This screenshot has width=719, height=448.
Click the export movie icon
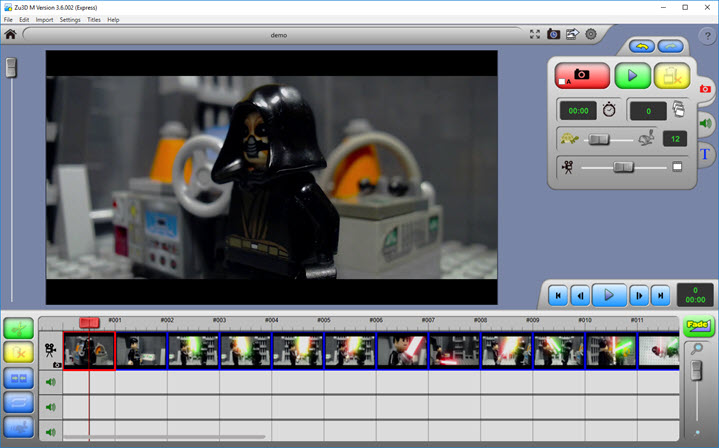pyautogui.click(x=572, y=34)
